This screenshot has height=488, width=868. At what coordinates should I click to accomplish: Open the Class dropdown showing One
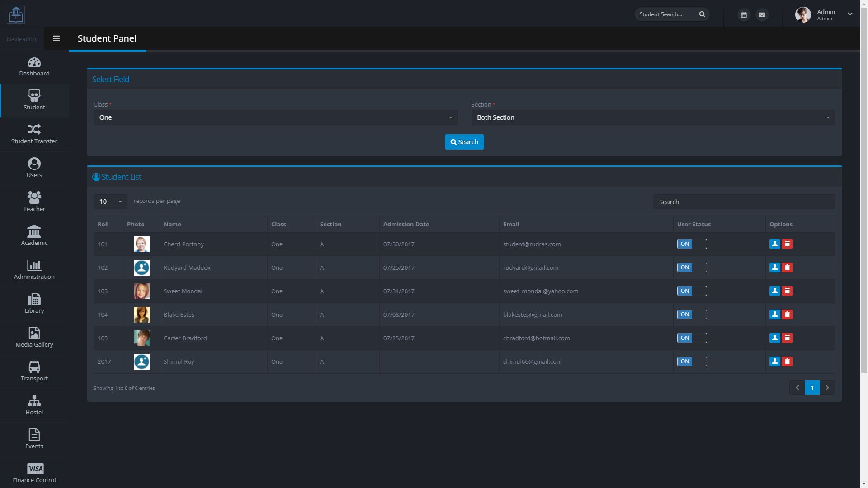click(275, 117)
